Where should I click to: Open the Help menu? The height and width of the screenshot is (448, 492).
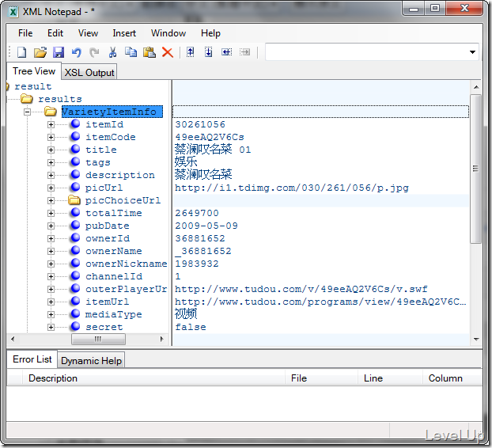click(x=210, y=33)
